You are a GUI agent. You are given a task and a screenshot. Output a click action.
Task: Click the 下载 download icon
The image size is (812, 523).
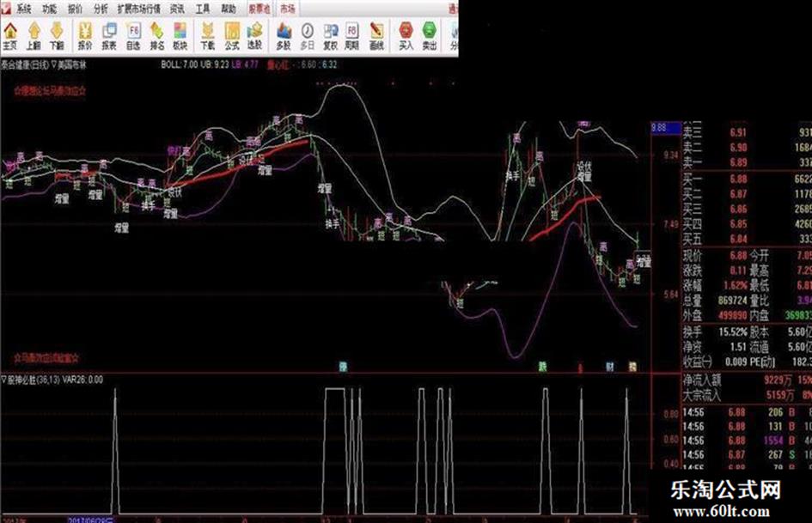tap(208, 36)
